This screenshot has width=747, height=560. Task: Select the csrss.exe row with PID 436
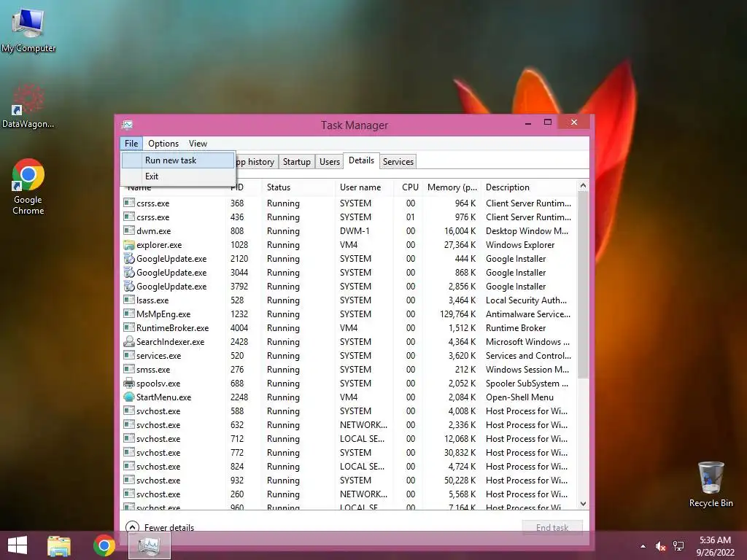(x=348, y=217)
